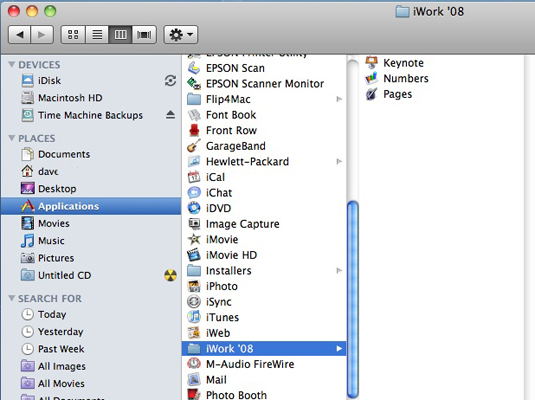Select Mail application
Viewport: 535px width, 400px height.
coord(264,380)
